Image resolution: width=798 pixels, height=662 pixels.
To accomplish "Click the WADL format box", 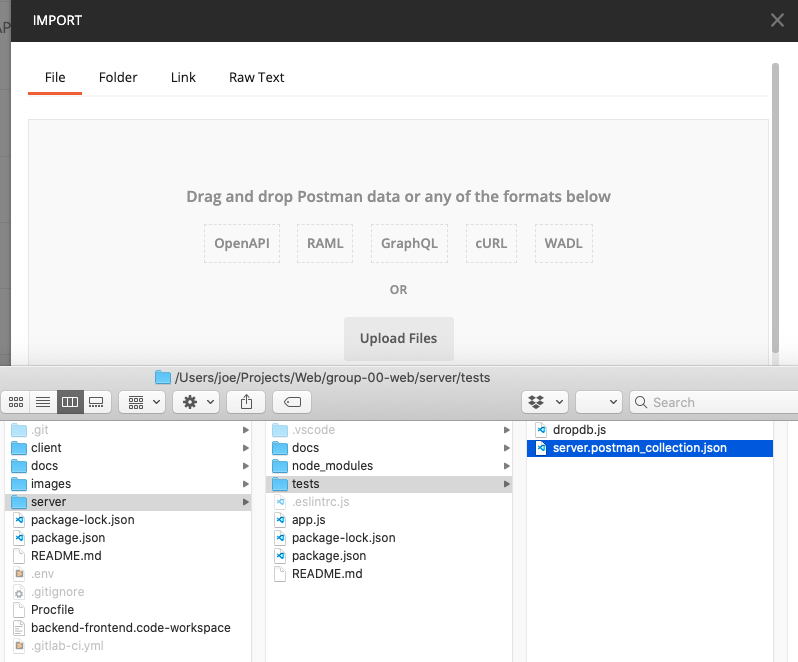I will [563, 243].
